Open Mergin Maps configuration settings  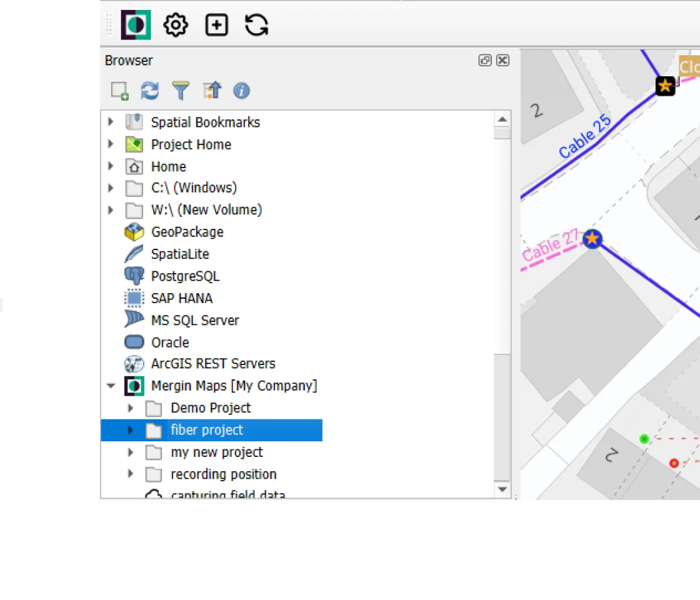(176, 25)
